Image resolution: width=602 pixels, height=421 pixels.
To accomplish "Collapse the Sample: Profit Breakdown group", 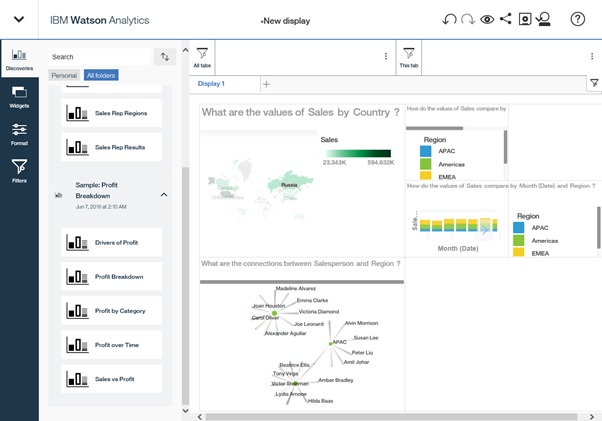I will point(164,195).
